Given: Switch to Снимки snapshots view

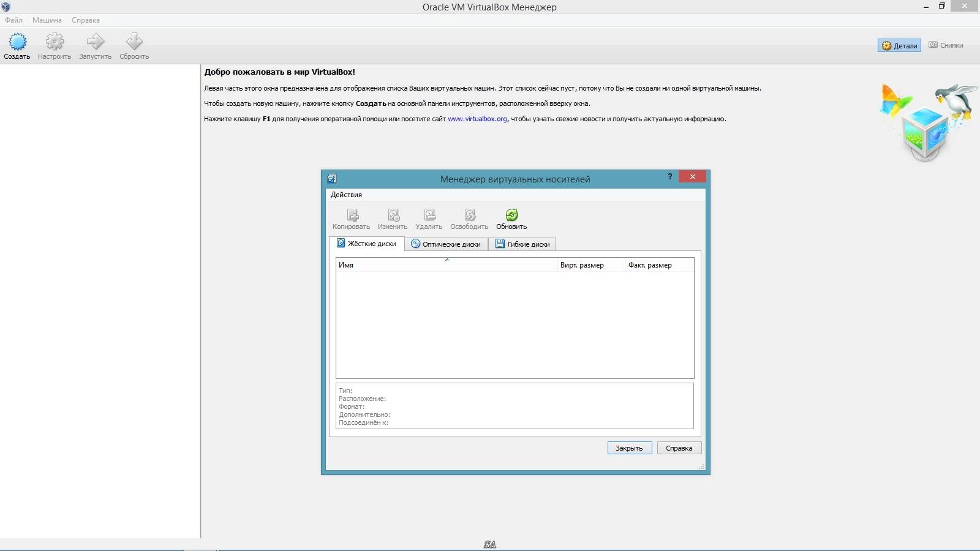Looking at the screenshot, I should [946, 45].
